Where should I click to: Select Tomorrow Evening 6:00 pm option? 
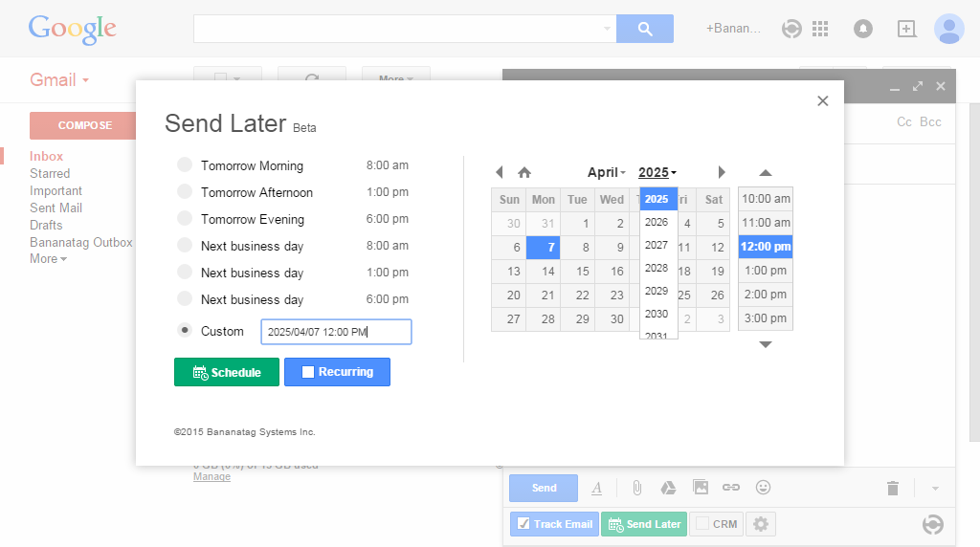185,218
